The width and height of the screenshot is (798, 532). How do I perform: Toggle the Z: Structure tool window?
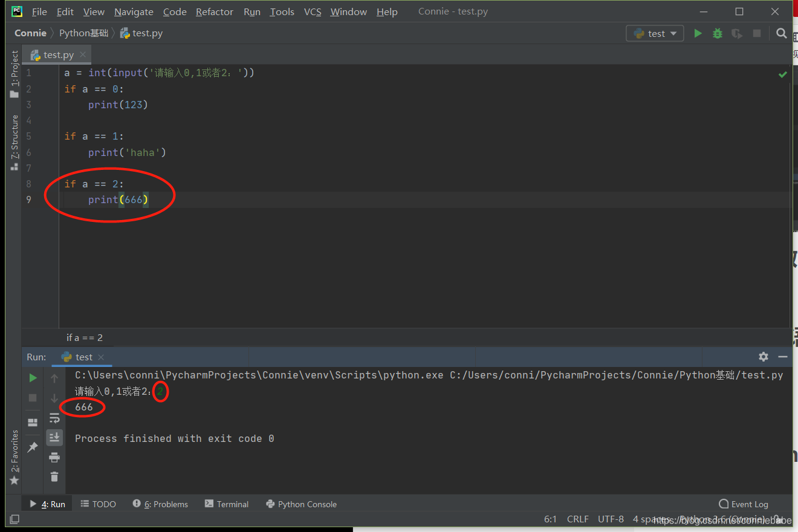[x=15, y=143]
